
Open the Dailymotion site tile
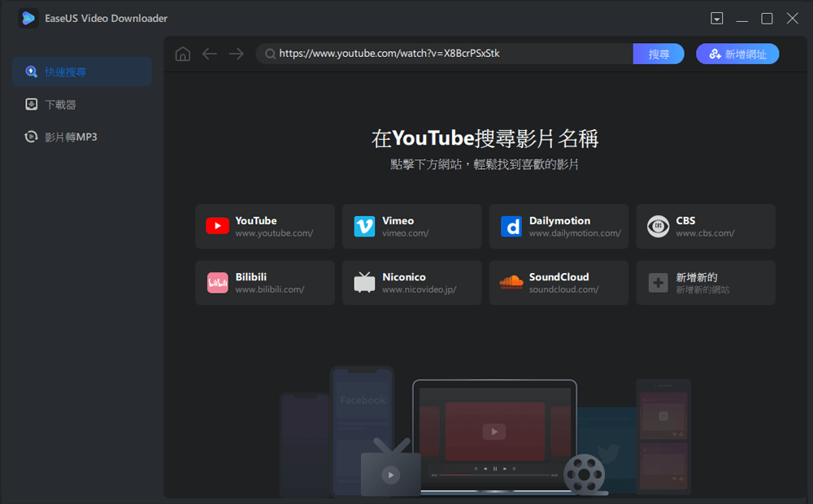[x=559, y=226]
